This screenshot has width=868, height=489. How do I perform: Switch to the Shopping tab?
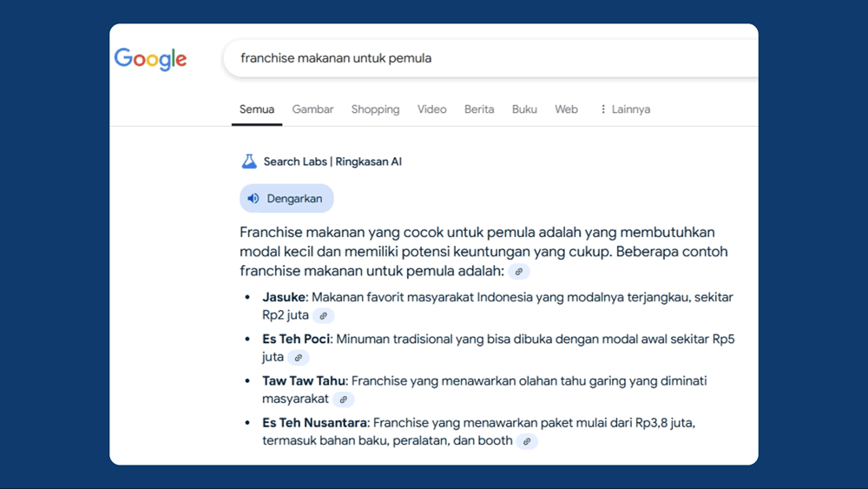pos(375,109)
